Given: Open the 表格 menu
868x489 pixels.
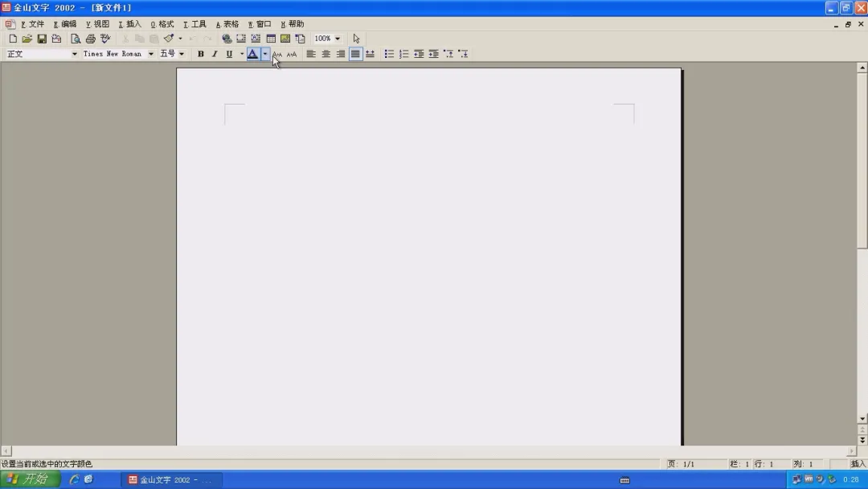Looking at the screenshot, I should (x=227, y=24).
